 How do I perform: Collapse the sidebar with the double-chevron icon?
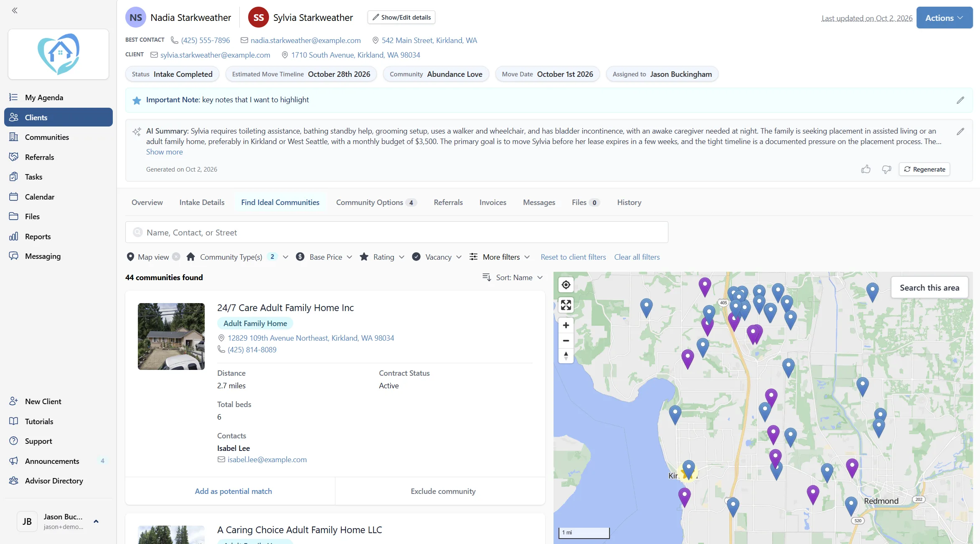point(15,10)
